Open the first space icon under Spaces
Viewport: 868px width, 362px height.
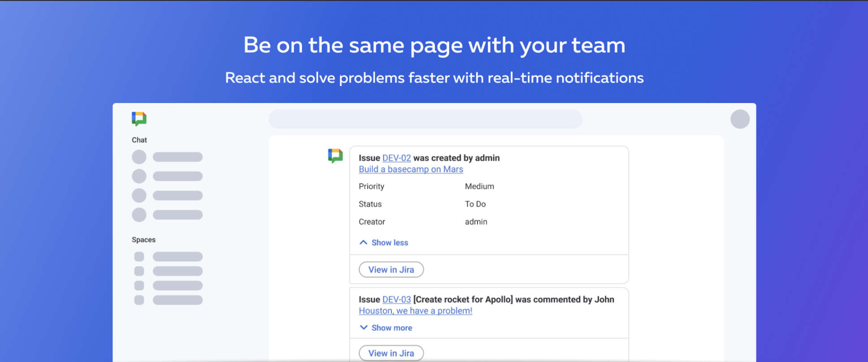[139, 257]
